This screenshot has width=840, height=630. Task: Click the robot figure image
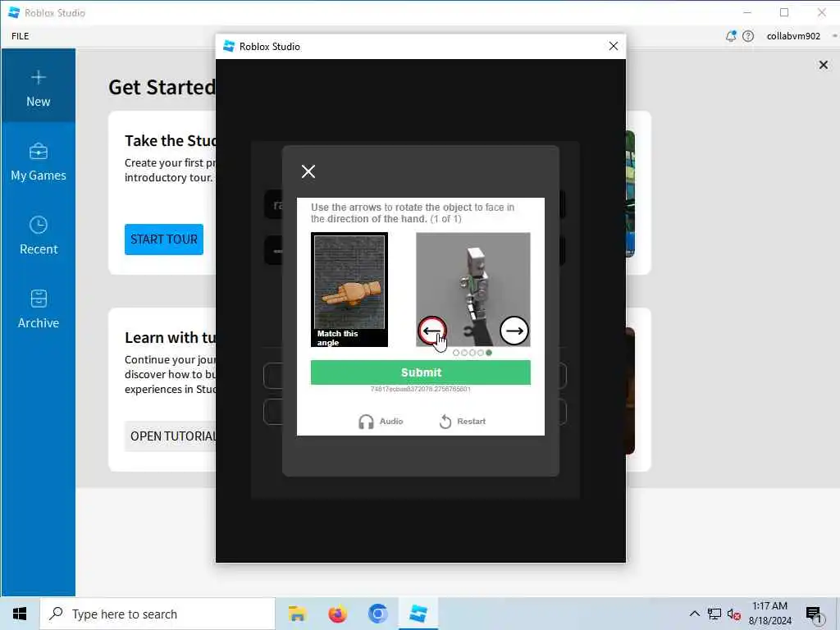tap(473, 290)
